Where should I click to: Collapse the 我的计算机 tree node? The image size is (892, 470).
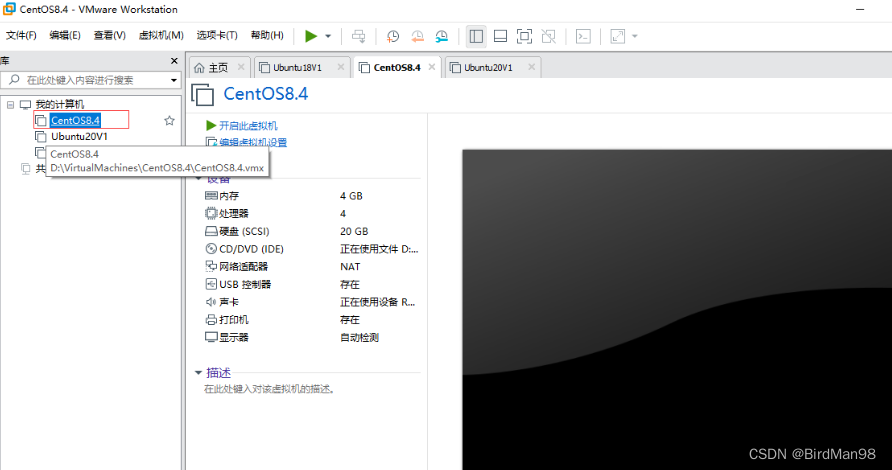[x=10, y=105]
